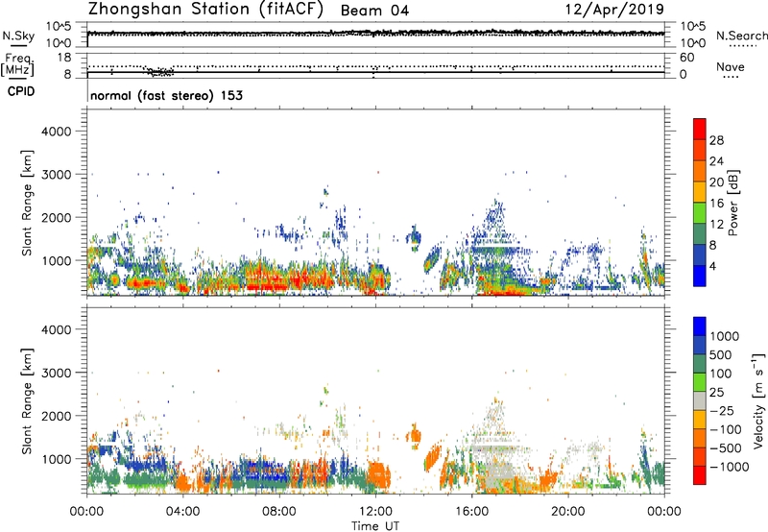
Task: Click the 'Power [dB]' colorbar title
Action: tap(733, 203)
